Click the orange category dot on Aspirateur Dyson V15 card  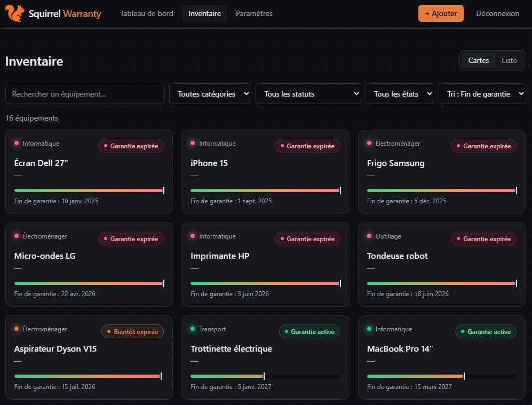pyautogui.click(x=17, y=329)
